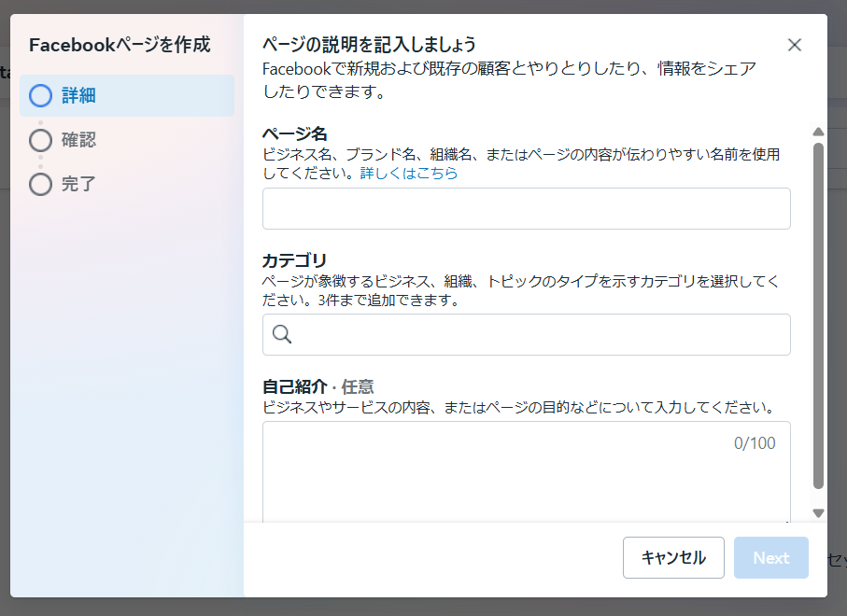Screen dimensions: 847x616
Task: Click the vertical scrollbar thumb
Action: (818, 315)
